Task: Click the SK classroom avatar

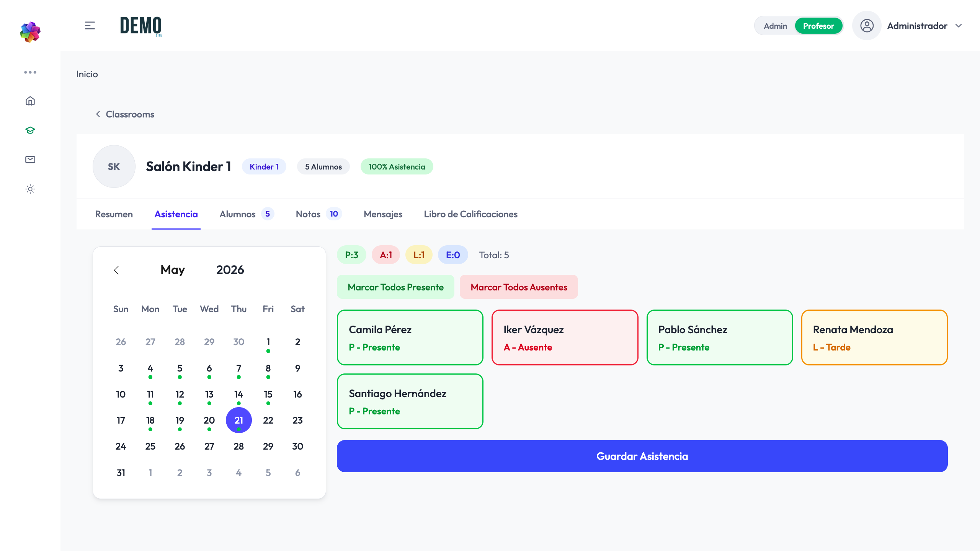Action: (x=114, y=166)
